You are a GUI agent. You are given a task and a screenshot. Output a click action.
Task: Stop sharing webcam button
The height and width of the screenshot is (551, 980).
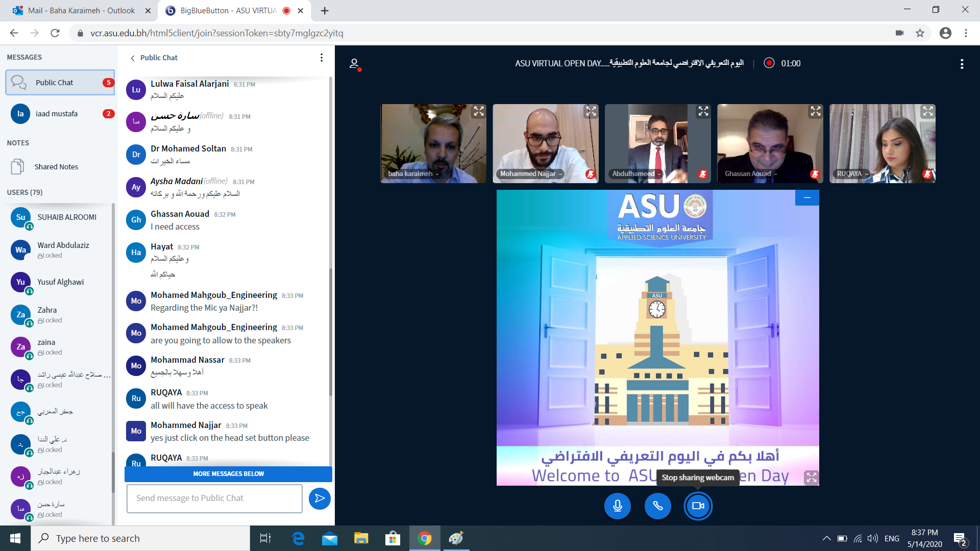pyautogui.click(x=698, y=506)
